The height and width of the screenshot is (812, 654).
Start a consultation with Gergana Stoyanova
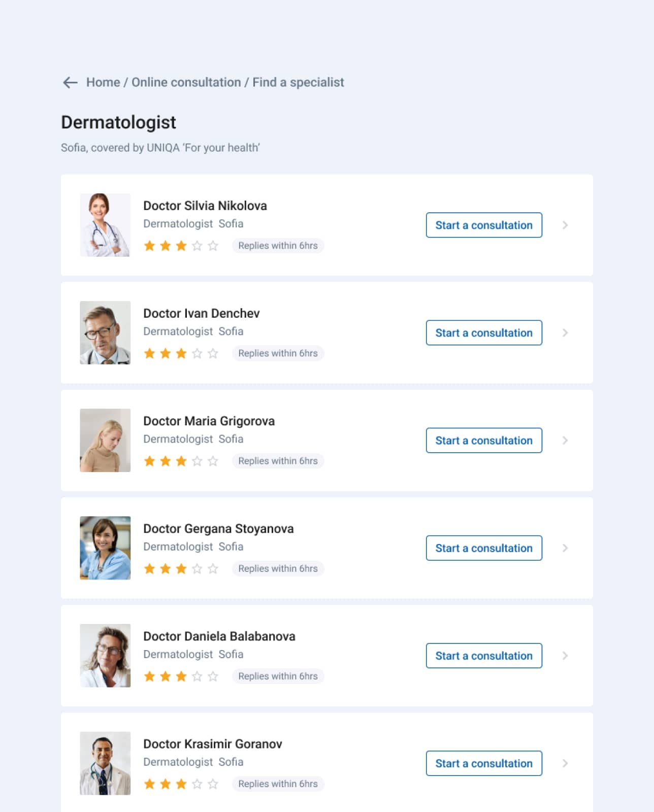pos(483,548)
